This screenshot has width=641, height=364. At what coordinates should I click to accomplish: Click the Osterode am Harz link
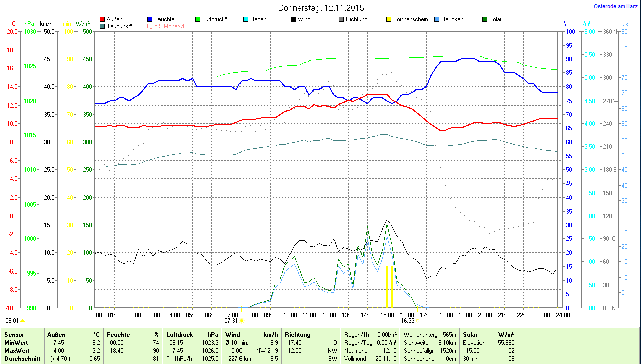pos(616,6)
